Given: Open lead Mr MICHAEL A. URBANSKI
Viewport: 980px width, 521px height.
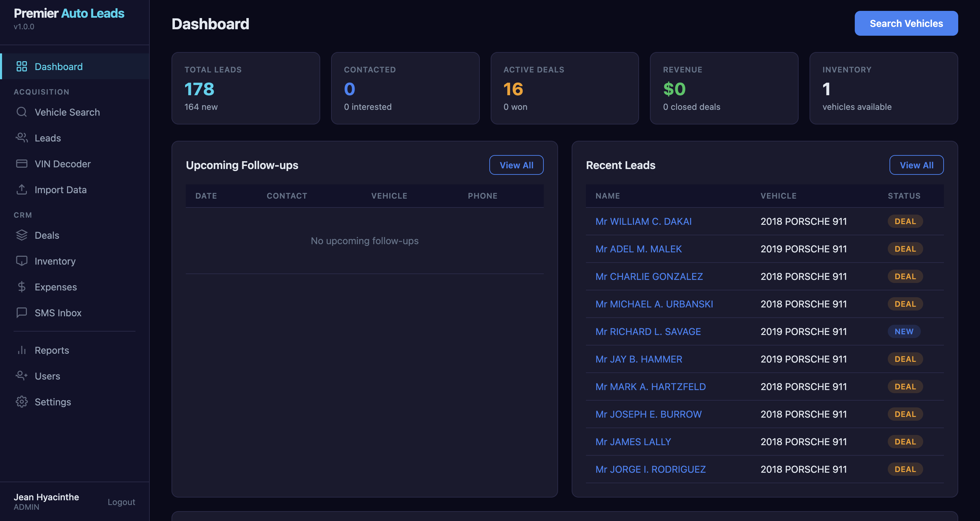Looking at the screenshot, I should pyautogui.click(x=654, y=304).
